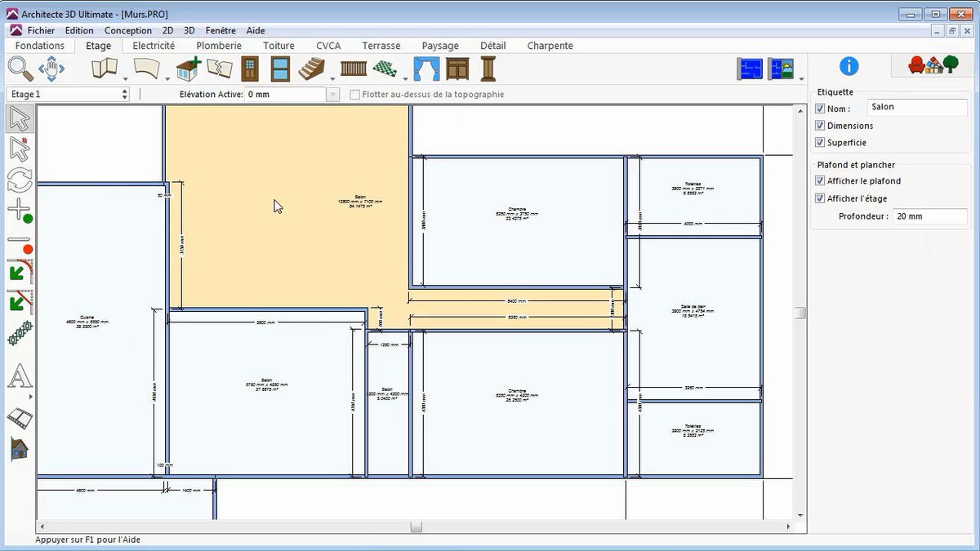Expand the stairs tool options arrow

pos(332,79)
